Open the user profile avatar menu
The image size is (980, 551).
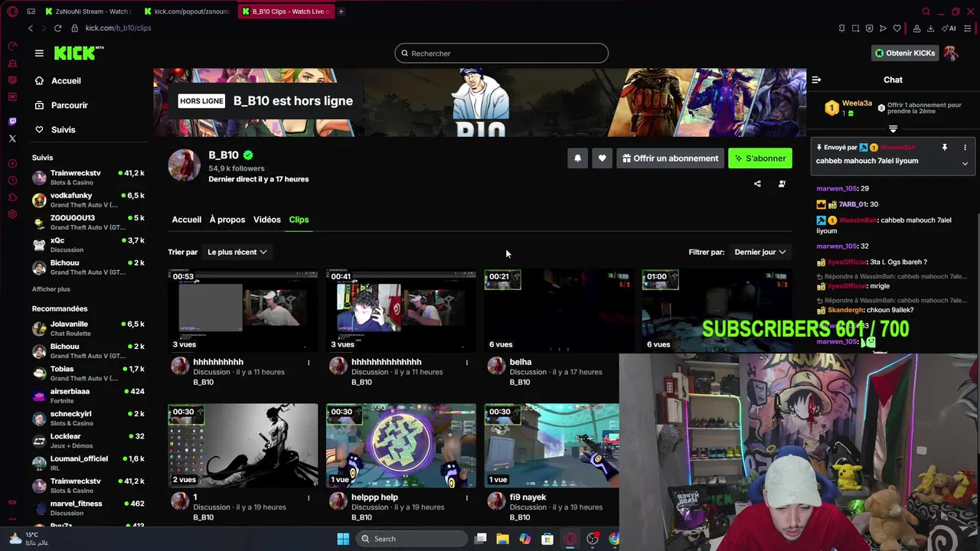point(951,53)
